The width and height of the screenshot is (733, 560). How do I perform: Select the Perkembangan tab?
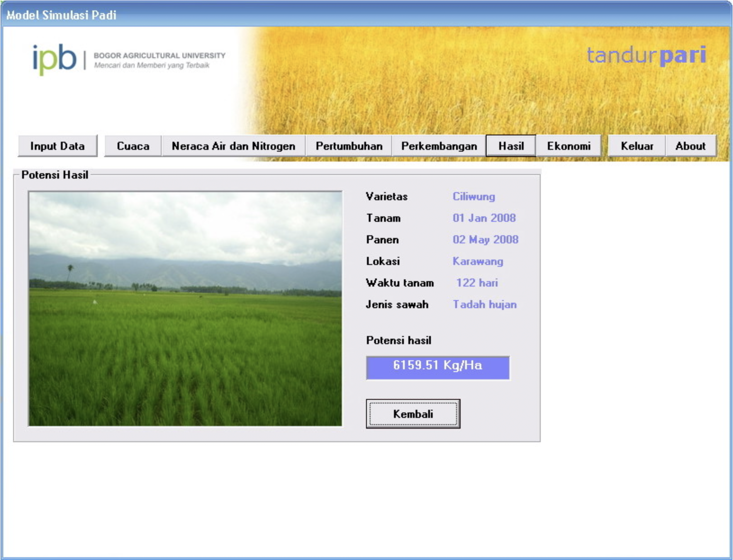click(x=439, y=146)
